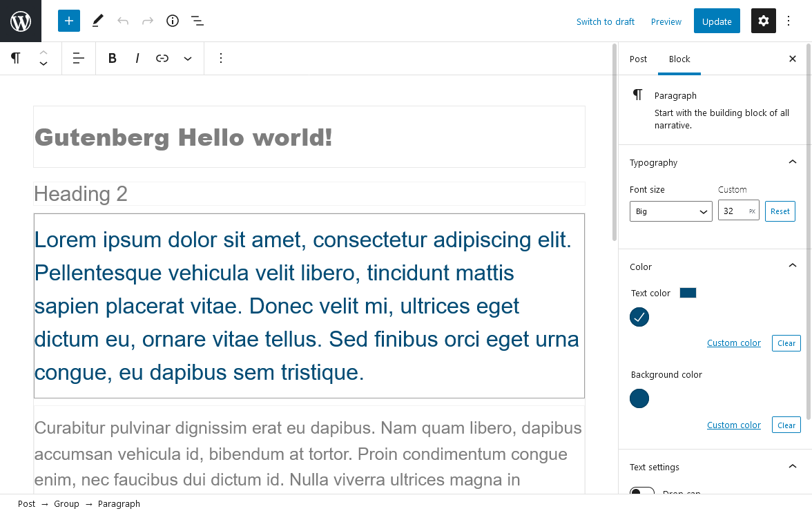Image resolution: width=812 pixels, height=511 pixels.
Task: Select the checked text color swatch
Action: point(639,317)
